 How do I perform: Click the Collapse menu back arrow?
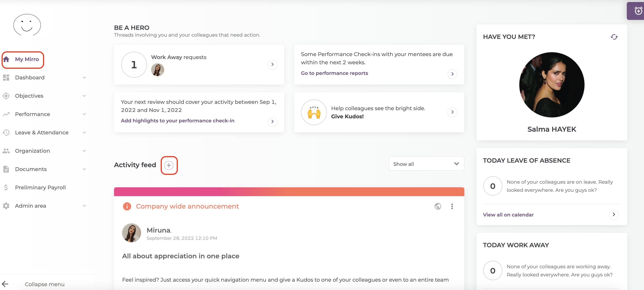tap(5, 284)
